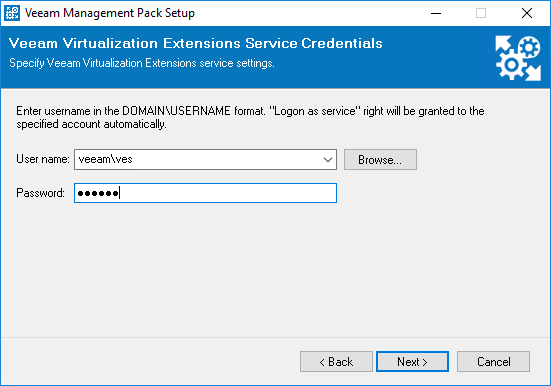This screenshot has height=386, width=551.
Task: Click the "User name:" label
Action: coord(43,159)
